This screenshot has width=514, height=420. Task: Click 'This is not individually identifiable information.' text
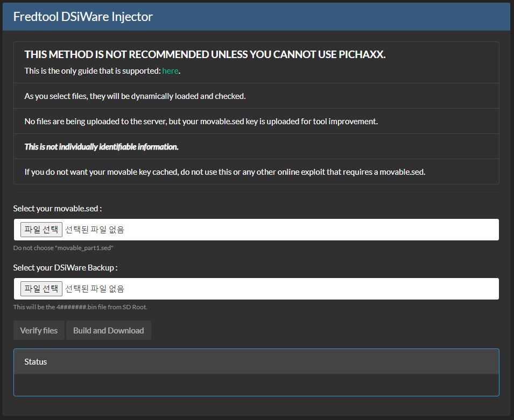pos(101,147)
